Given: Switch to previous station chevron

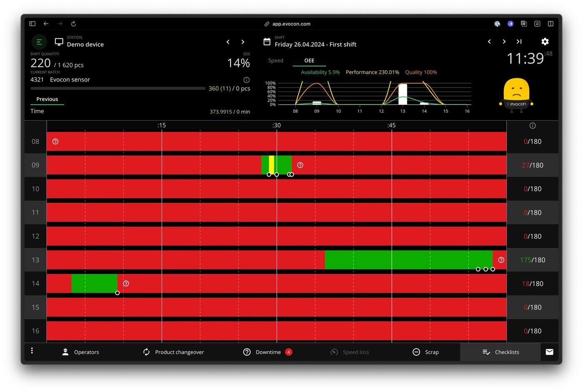Looking at the screenshot, I should (x=228, y=42).
